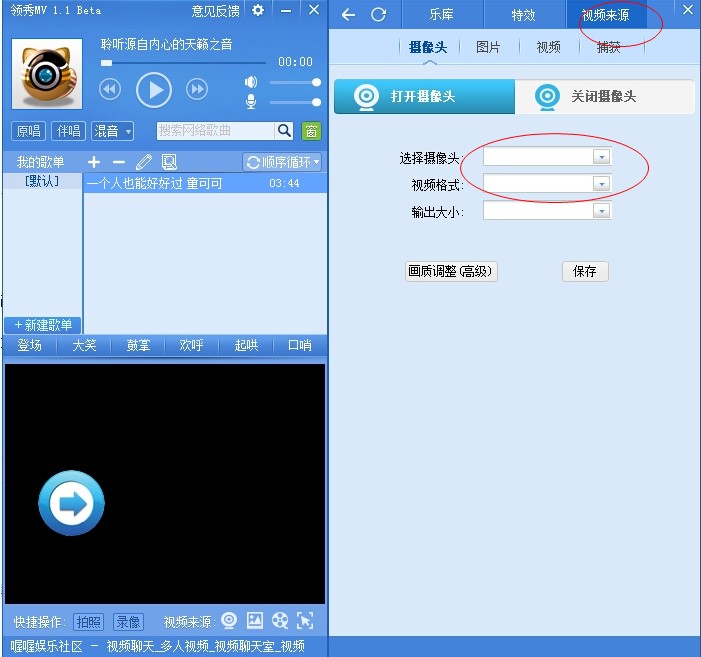Play the 口哨 sound effect
The width and height of the screenshot is (701, 657).
point(300,345)
